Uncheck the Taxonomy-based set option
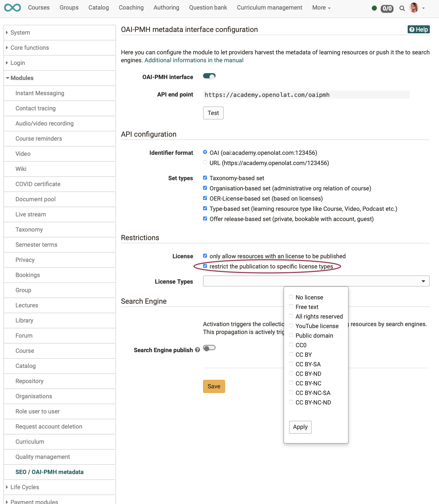439x504 pixels. [205, 178]
